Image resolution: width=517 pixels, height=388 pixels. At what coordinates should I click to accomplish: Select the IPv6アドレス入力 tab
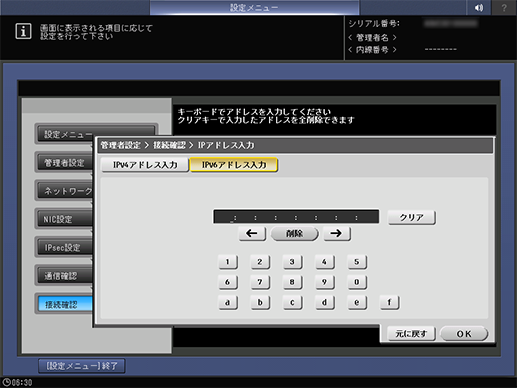[234, 165]
